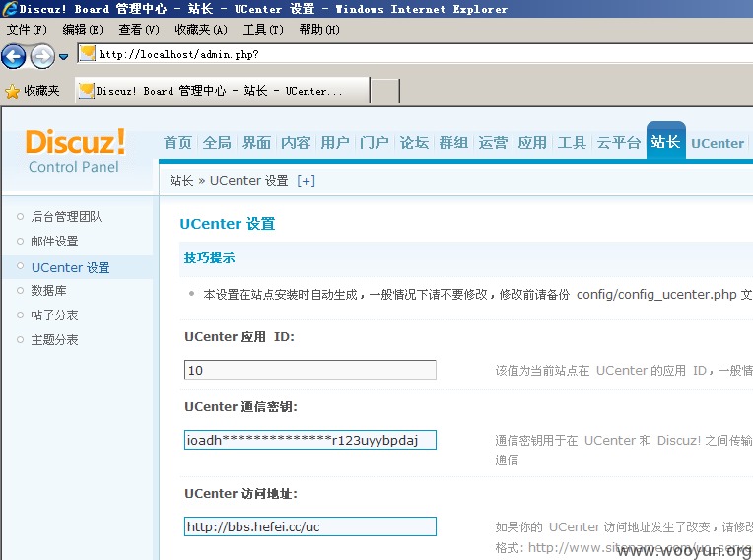This screenshot has width=753, height=560.
Task: Click the UCenter 应用 ID input field
Action: tap(310, 370)
